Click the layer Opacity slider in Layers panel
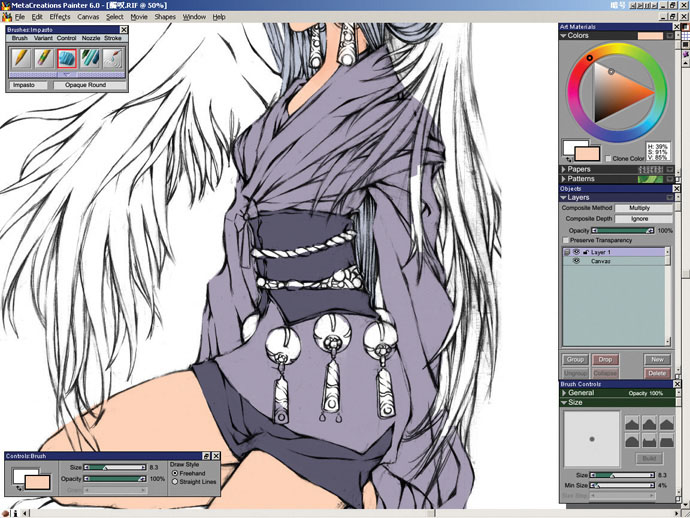The width and height of the screenshot is (690, 518). [622, 231]
